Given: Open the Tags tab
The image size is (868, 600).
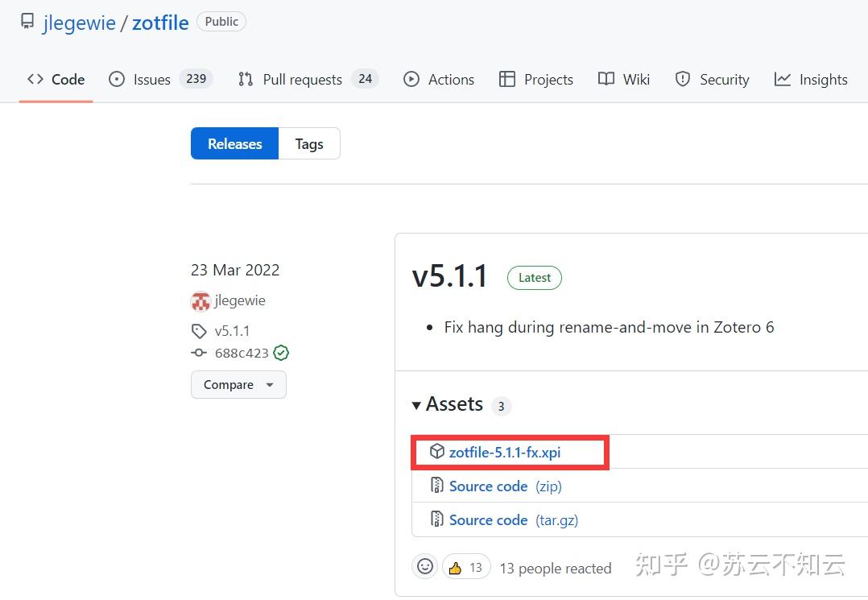Looking at the screenshot, I should point(309,143).
